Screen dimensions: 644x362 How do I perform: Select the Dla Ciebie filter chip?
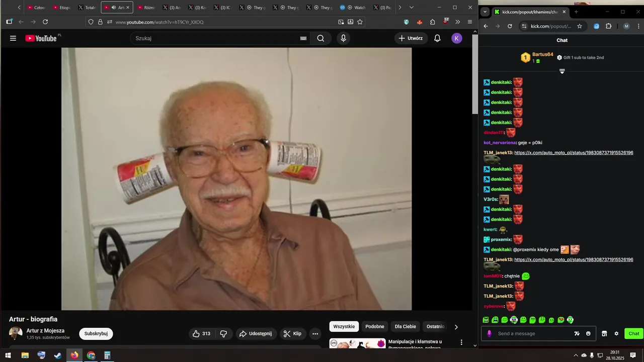[406, 327]
